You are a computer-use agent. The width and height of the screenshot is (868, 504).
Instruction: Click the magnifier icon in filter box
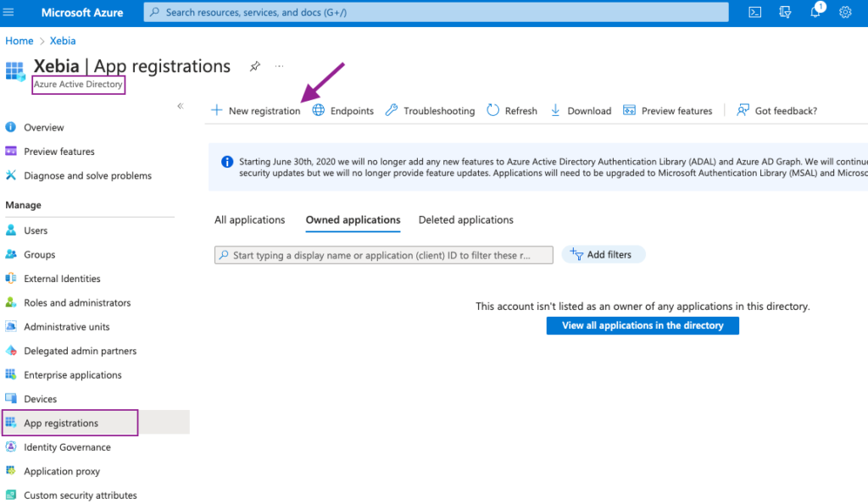click(x=224, y=255)
